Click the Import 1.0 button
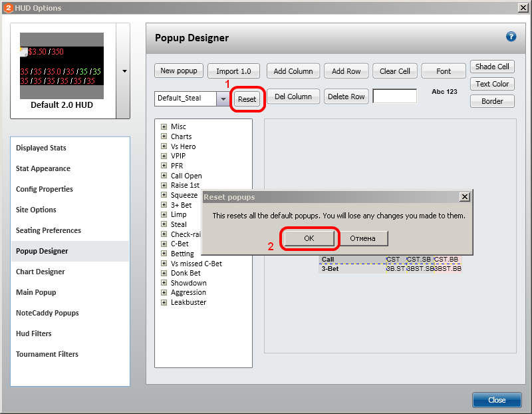Image resolution: width=532 pixels, height=414 pixels. (233, 71)
